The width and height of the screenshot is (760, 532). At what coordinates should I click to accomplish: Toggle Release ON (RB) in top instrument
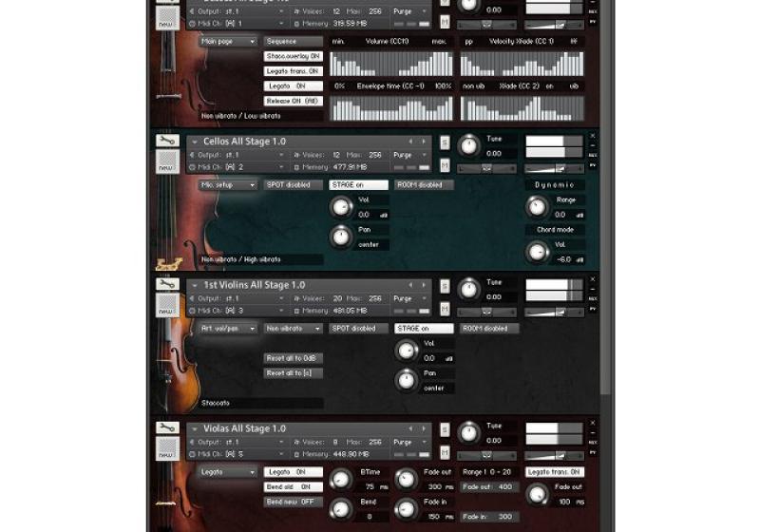coord(294,101)
